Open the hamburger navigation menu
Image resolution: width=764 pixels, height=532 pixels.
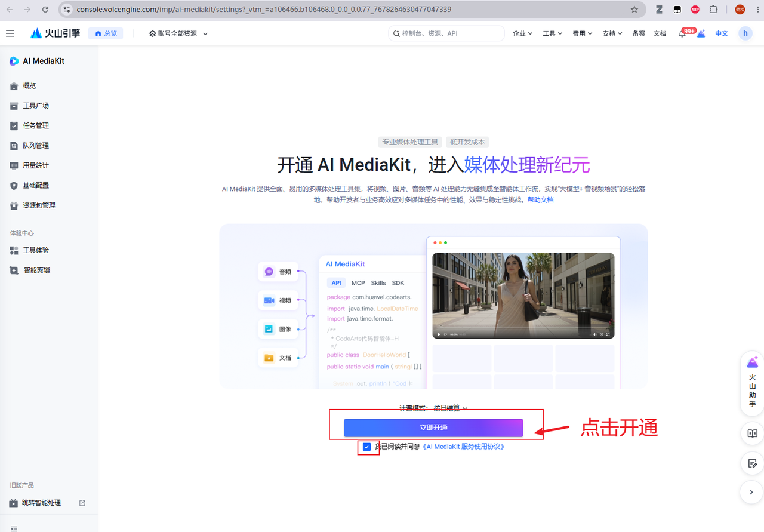tap(10, 33)
